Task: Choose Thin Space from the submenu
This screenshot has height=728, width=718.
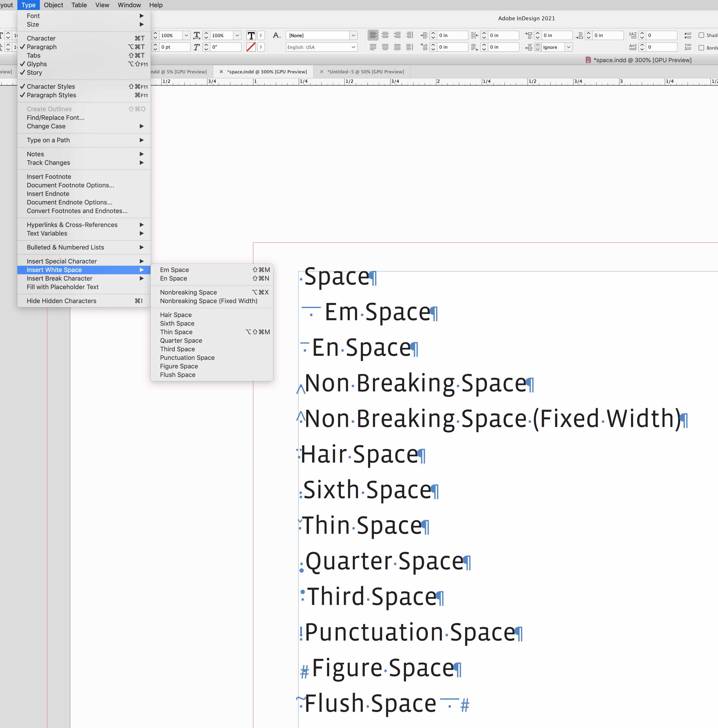Action: [176, 332]
